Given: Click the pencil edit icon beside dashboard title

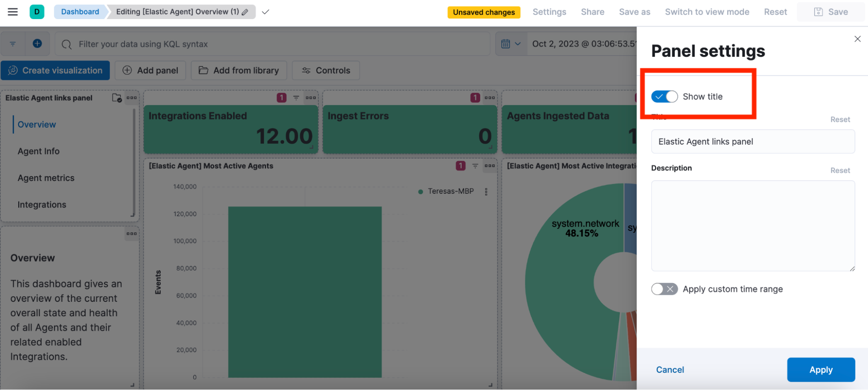Looking at the screenshot, I should coord(245,12).
